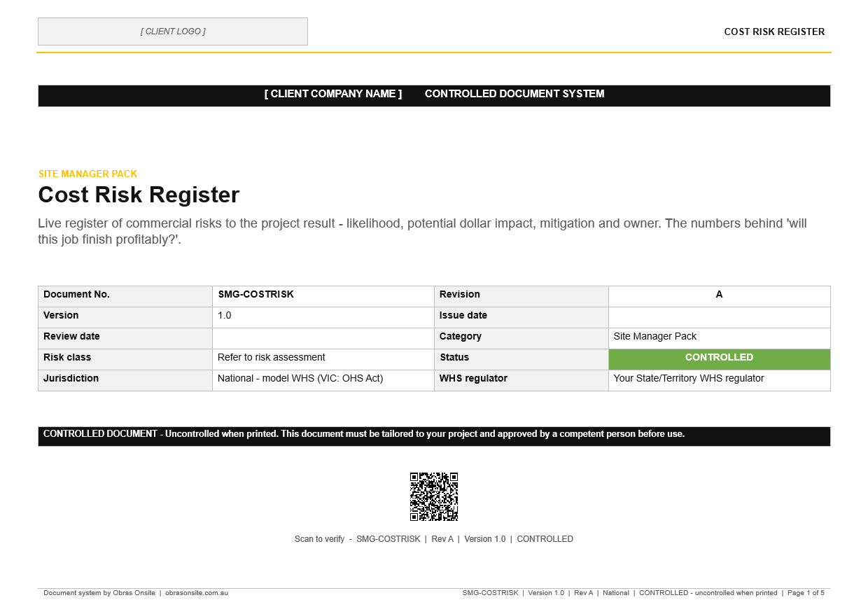
Task: Click the 'Review date' label cell
Action: tap(125, 338)
